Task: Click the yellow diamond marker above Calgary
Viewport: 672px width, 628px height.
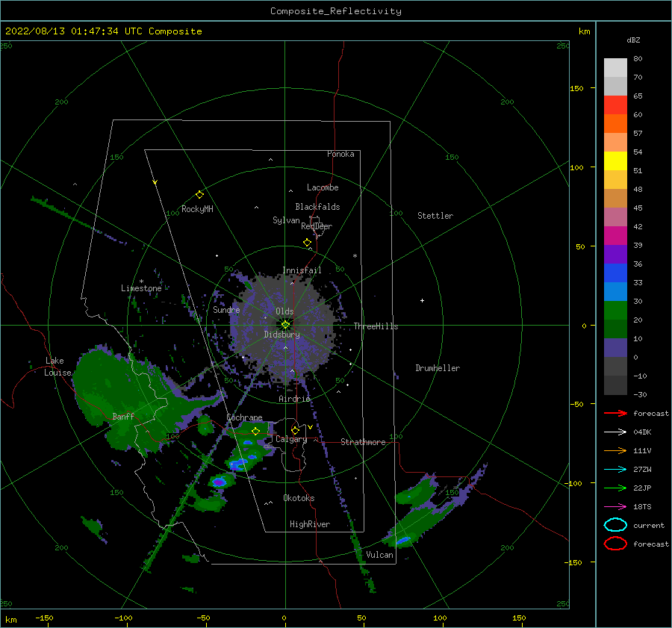Action: pos(295,430)
